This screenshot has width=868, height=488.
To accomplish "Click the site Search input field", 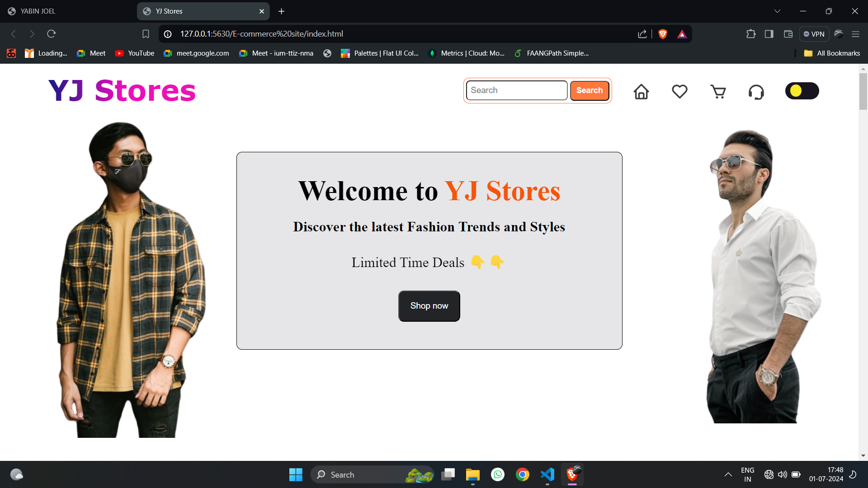I will point(516,90).
